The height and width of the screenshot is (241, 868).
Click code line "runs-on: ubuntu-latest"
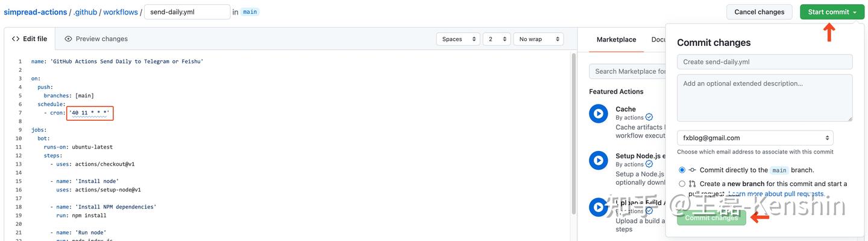pyautogui.click(x=78, y=147)
